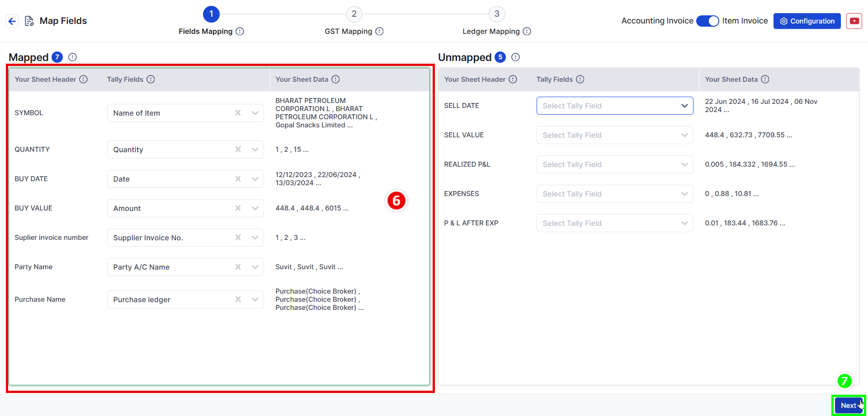868x416 pixels.
Task: Open the YouTube video help icon
Action: pos(854,21)
